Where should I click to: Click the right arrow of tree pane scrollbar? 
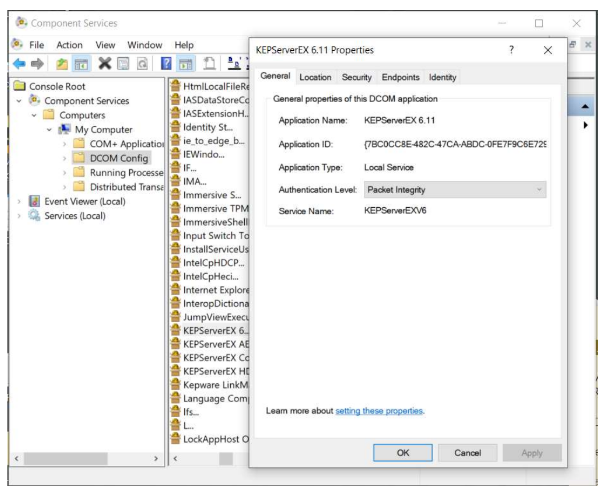pyautogui.click(x=156, y=458)
